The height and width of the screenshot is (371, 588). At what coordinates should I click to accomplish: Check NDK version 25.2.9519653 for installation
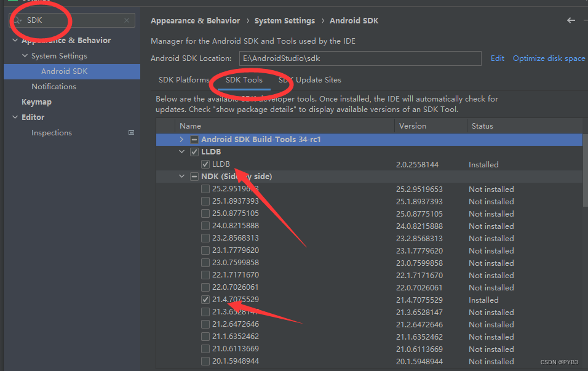coord(205,189)
